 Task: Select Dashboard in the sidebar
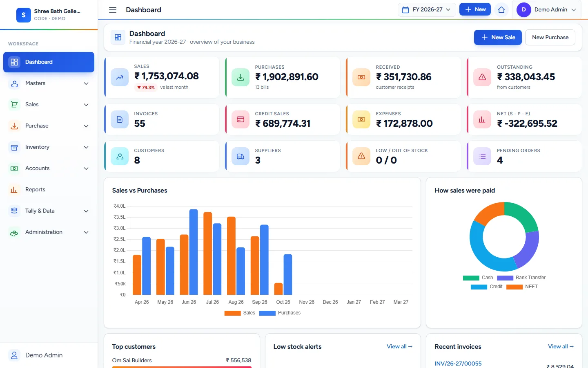[49, 62]
